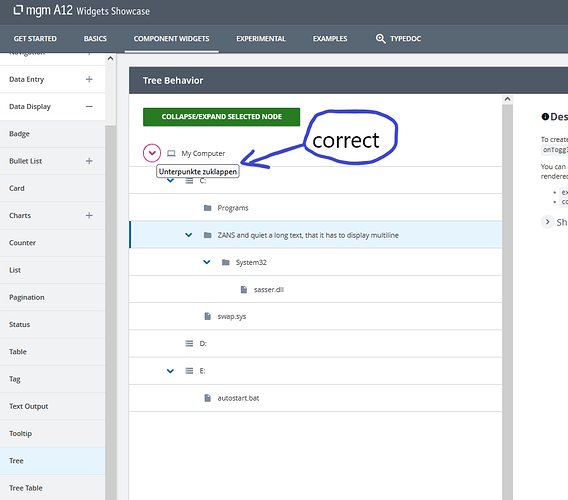568x500 pixels.
Task: Click the swap.sys file icon
Action: (x=208, y=316)
